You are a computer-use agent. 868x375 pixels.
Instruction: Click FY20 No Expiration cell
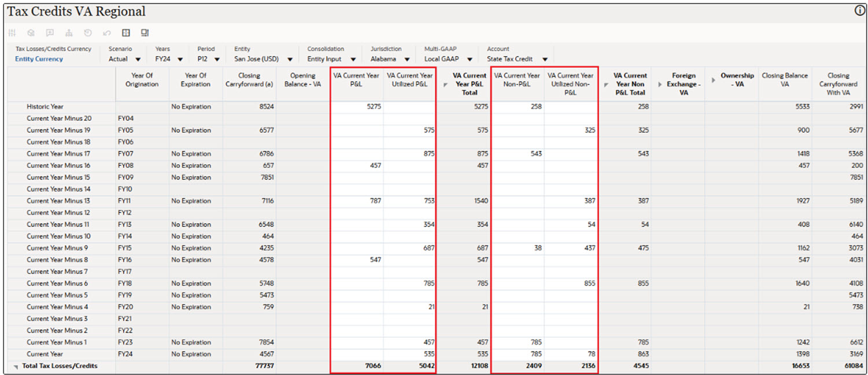tap(195, 307)
